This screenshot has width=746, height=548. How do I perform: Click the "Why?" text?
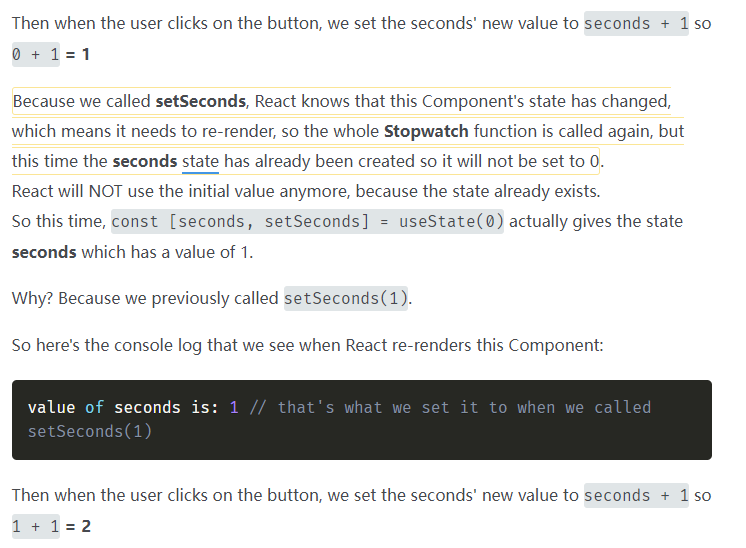coord(32,298)
